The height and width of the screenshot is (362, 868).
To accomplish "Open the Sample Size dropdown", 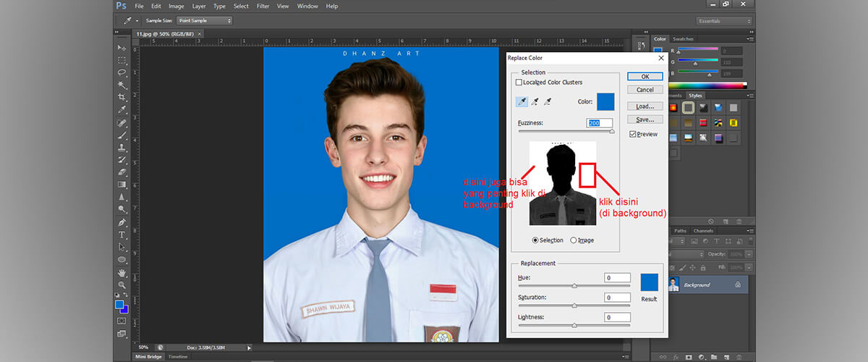I will [x=204, y=21].
